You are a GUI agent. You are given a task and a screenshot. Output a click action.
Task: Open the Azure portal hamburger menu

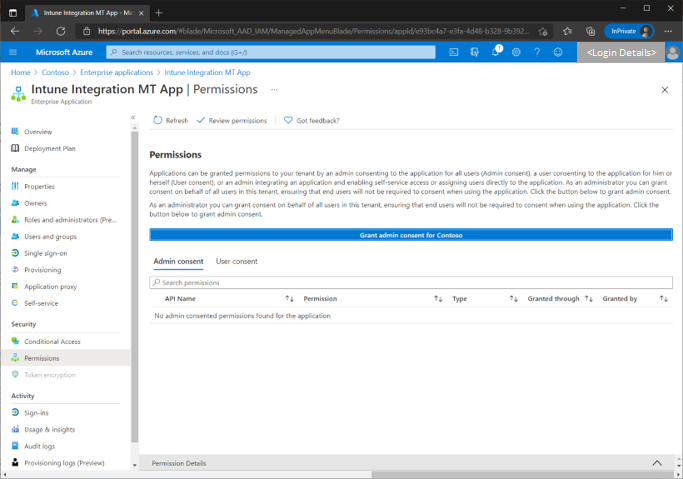tap(13, 52)
